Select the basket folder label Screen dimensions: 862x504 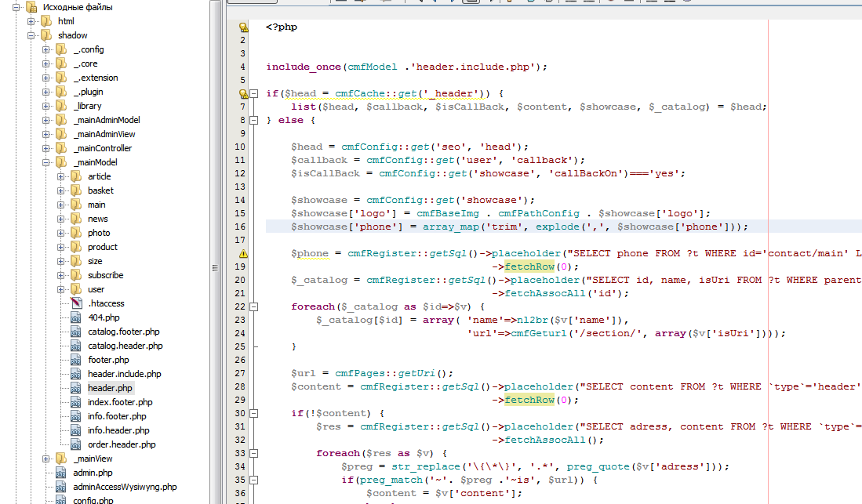(x=100, y=190)
